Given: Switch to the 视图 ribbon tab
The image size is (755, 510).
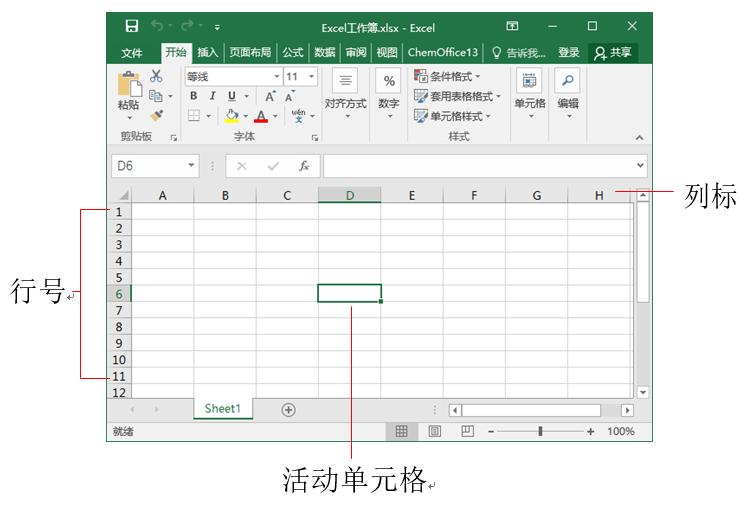Looking at the screenshot, I should (x=387, y=52).
